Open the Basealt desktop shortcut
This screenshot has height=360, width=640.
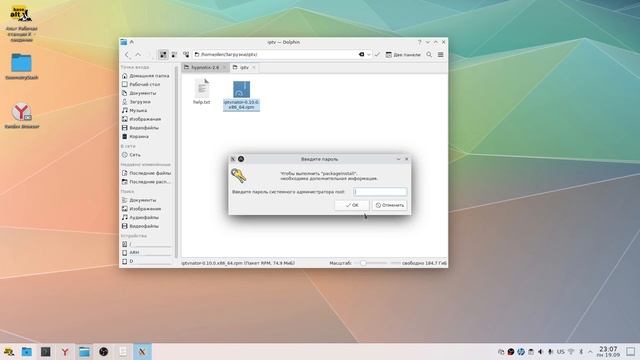(21, 24)
